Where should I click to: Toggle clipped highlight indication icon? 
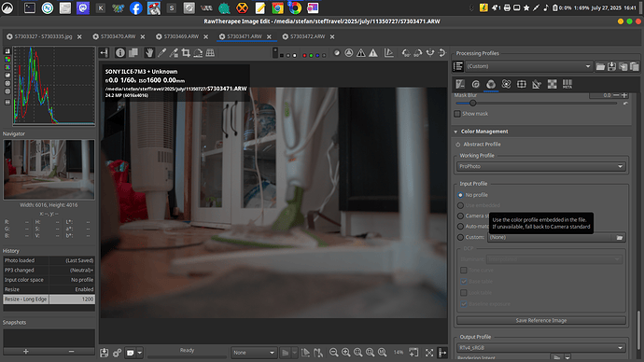point(373,53)
